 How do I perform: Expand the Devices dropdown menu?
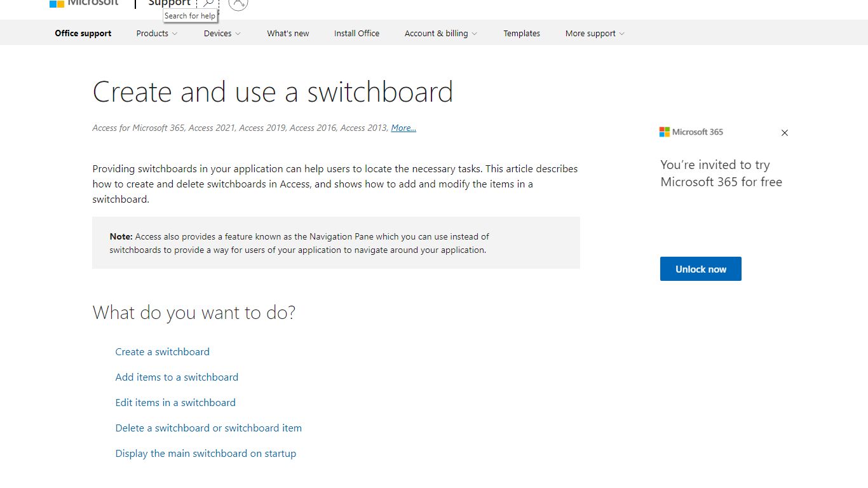[222, 33]
